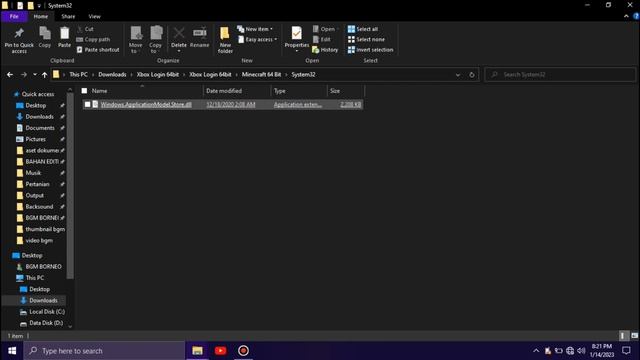Open YouTube app from taskbar
The height and width of the screenshot is (360, 640).
point(220,351)
